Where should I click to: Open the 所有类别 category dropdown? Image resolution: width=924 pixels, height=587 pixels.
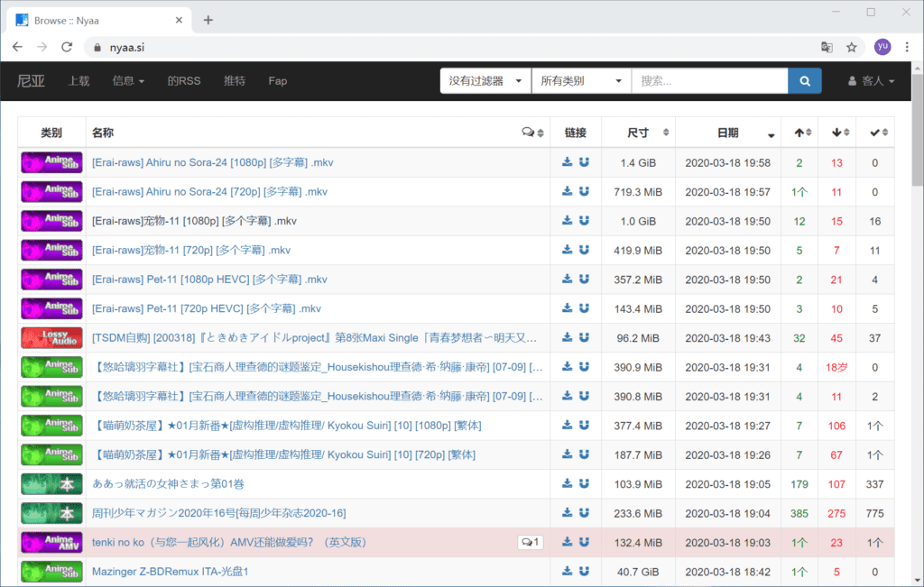[x=581, y=81]
